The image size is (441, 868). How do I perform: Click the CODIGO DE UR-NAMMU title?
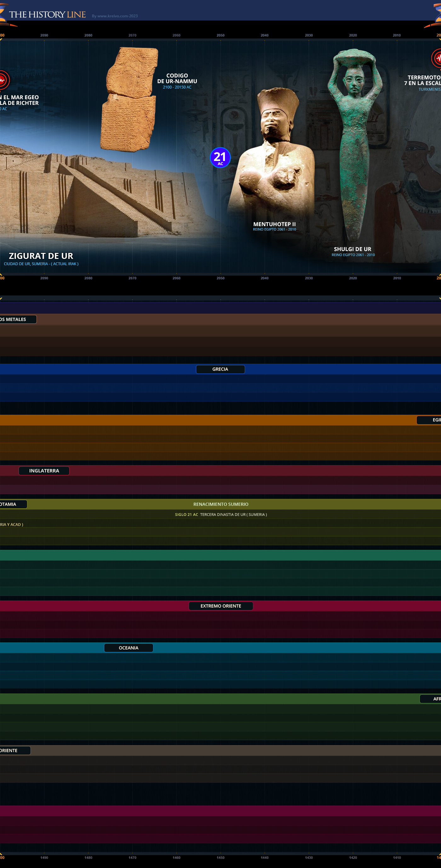pos(177,78)
